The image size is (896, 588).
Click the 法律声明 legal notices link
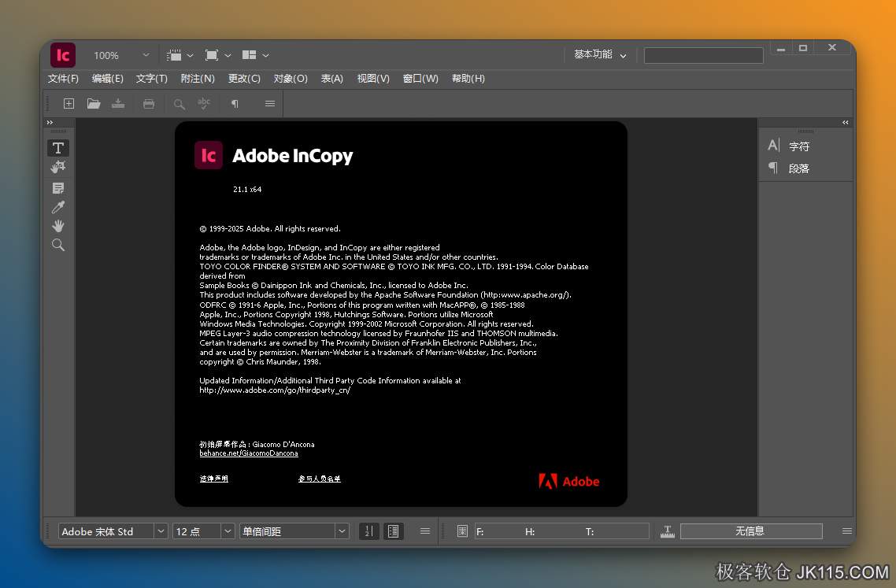213,479
